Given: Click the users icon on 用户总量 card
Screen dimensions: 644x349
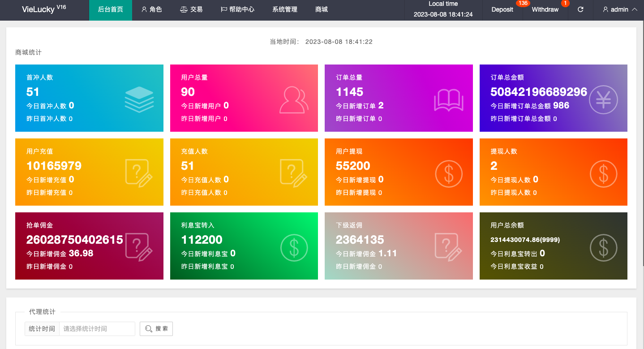Looking at the screenshot, I should [x=294, y=99].
